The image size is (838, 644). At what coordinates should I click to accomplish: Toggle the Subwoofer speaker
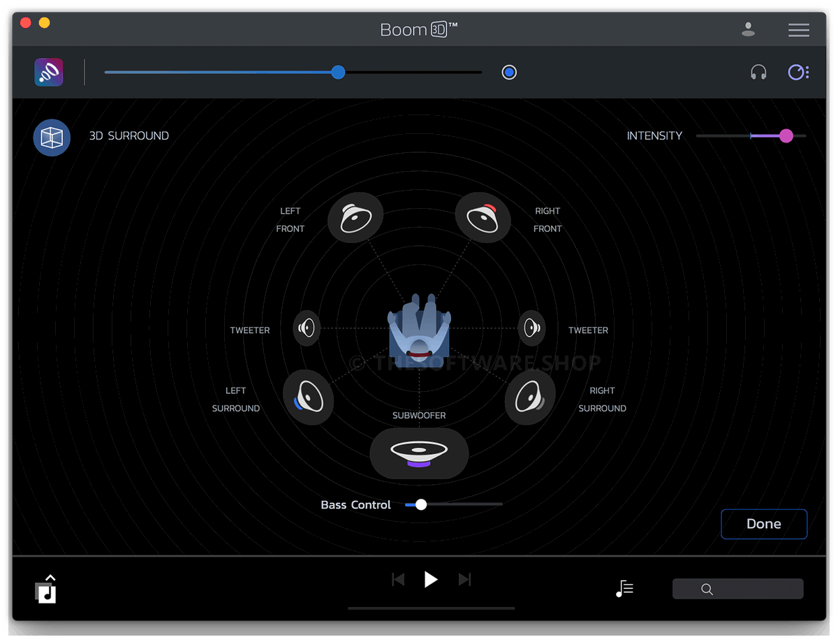click(x=419, y=453)
